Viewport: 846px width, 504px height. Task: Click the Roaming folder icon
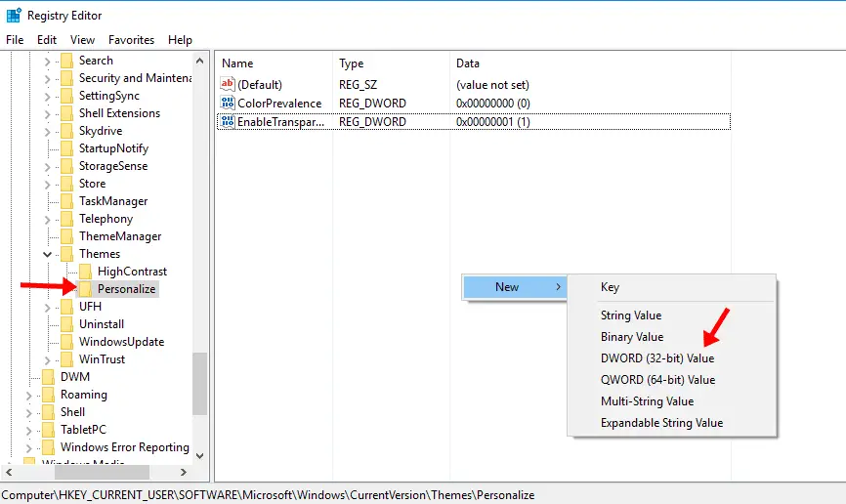click(x=48, y=395)
